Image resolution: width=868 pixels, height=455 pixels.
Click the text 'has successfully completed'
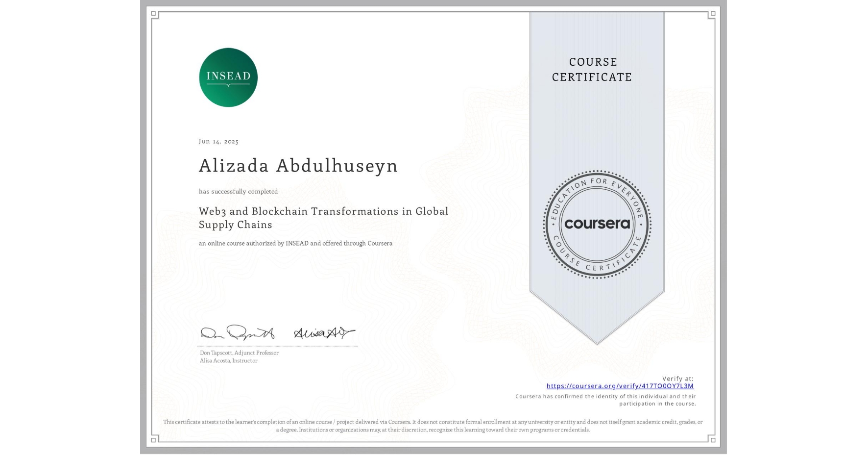tap(238, 191)
